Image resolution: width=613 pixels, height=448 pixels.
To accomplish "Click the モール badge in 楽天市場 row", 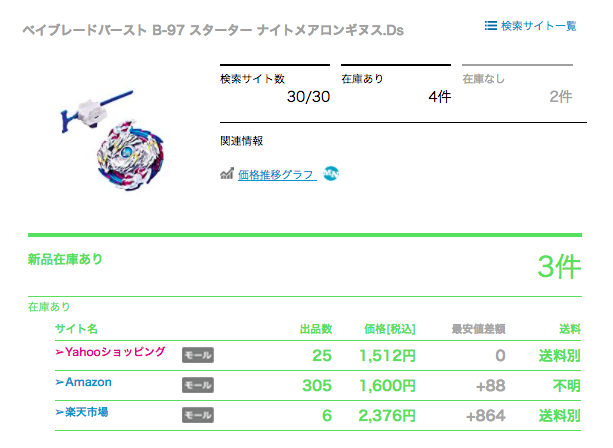I will coord(198,415).
